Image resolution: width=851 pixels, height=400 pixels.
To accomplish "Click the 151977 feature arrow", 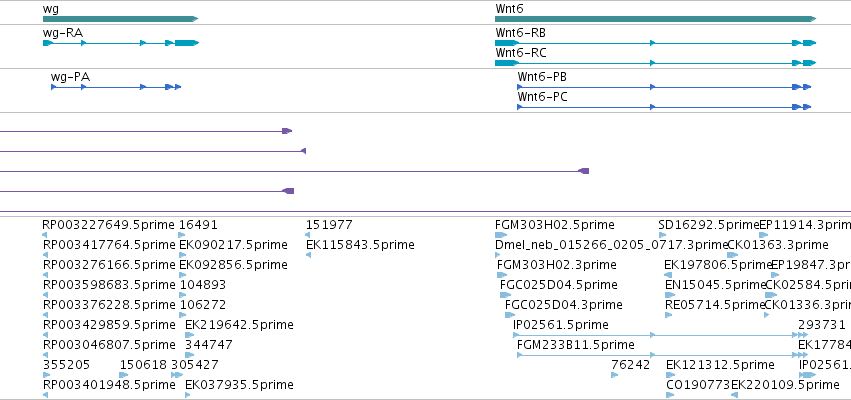I will [x=308, y=235].
